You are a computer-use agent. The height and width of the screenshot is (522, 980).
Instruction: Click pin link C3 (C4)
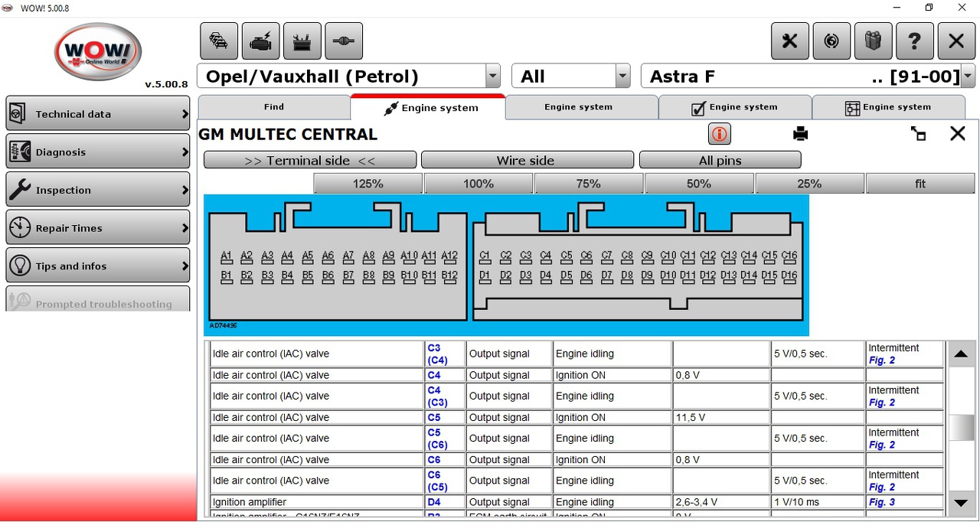(437, 354)
